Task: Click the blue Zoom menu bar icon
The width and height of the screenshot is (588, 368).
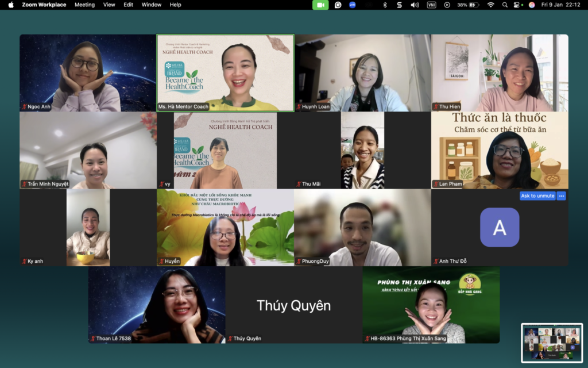Action: point(352,5)
